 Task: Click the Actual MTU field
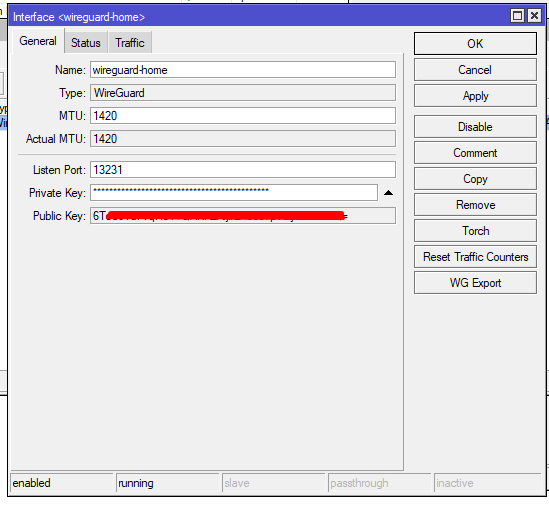[x=243, y=139]
